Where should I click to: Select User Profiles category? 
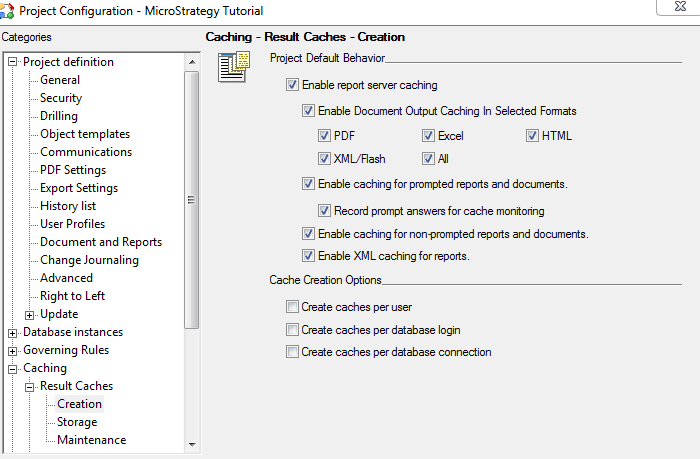73,224
